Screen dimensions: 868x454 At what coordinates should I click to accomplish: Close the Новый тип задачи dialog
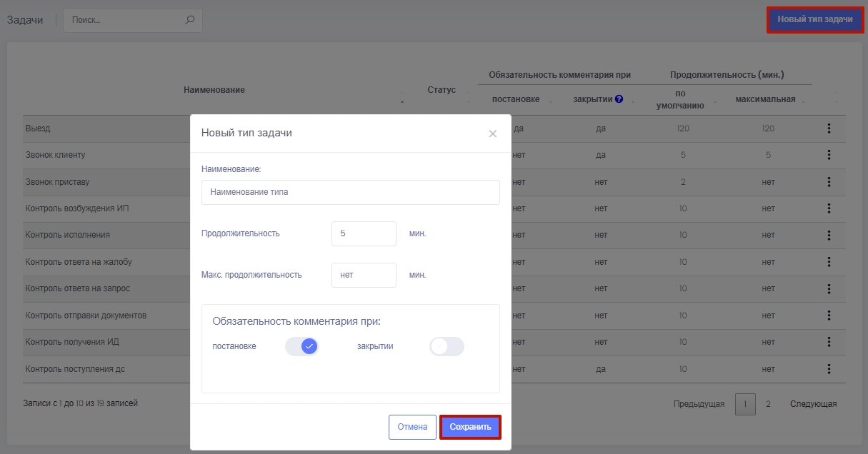click(492, 133)
